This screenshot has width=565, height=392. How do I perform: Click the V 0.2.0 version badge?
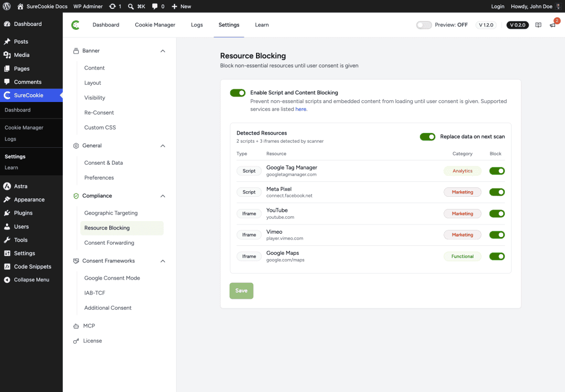(x=518, y=25)
